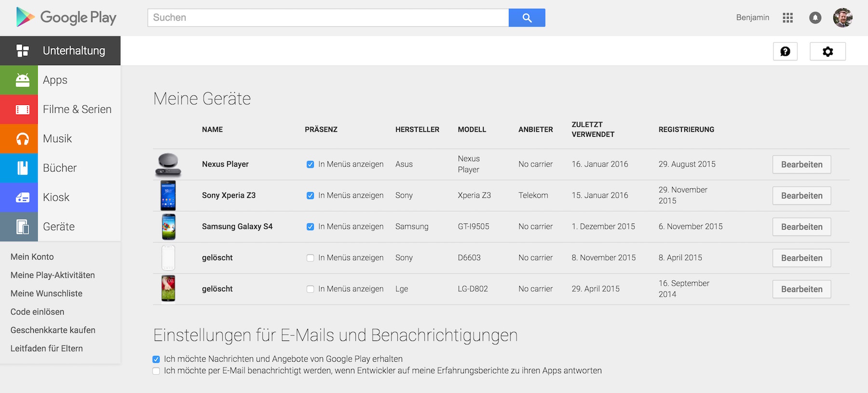Open the Unterhaltung category
This screenshot has height=393, width=868.
click(x=60, y=51)
